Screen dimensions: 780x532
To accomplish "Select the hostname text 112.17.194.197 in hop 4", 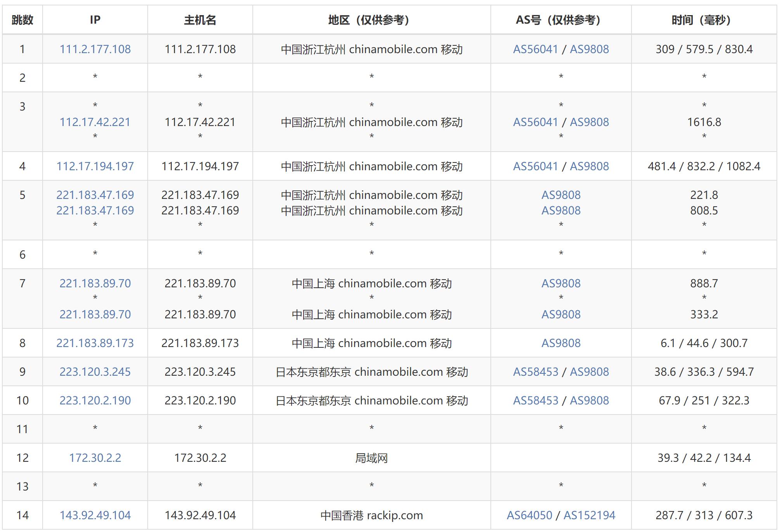I will click(x=200, y=166).
